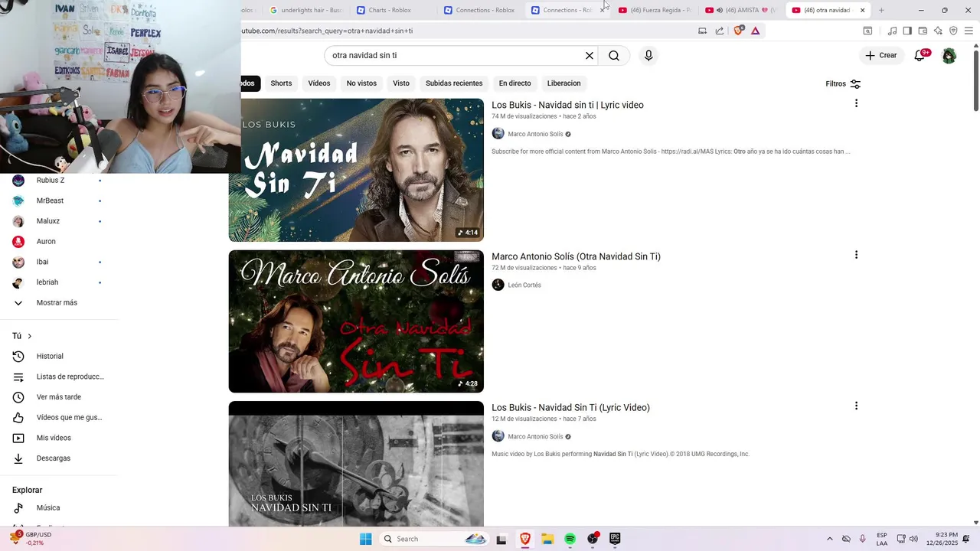Image resolution: width=980 pixels, height=551 pixels.
Task: Select the Liberacion filter chip
Action: point(563,83)
